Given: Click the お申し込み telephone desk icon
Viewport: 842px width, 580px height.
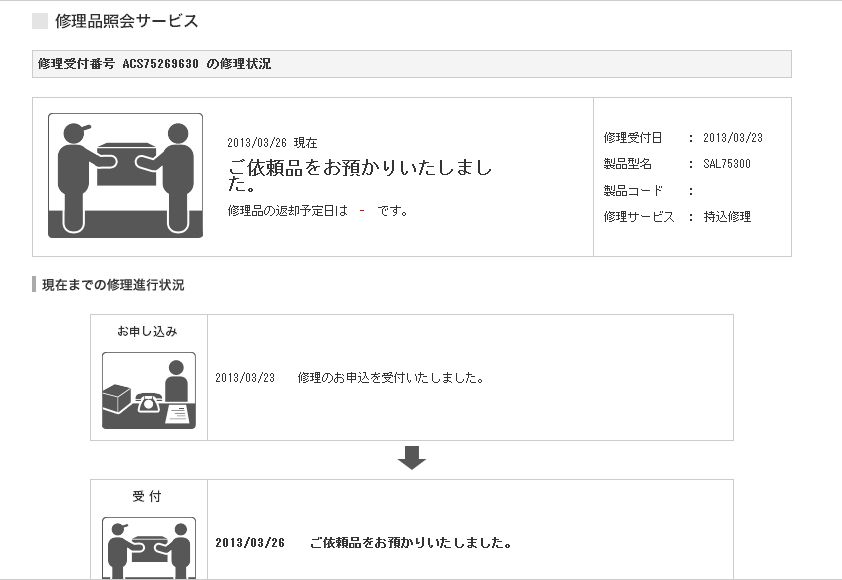Looking at the screenshot, I should coord(148,390).
